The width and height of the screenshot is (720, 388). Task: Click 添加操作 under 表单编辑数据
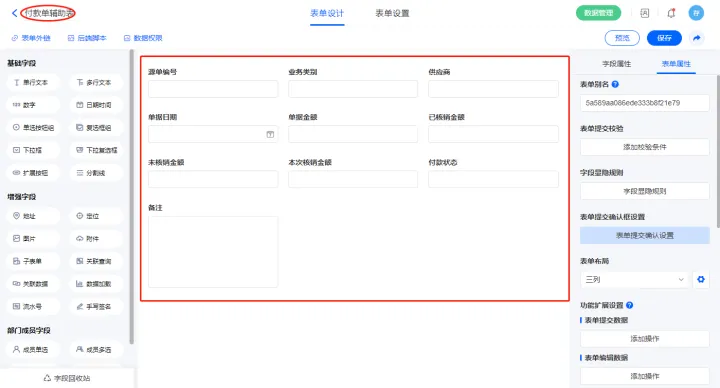(645, 376)
